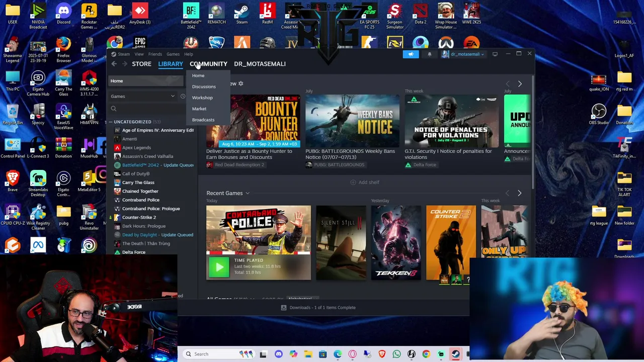
Task: Open the Friends menu
Action: tap(155, 54)
